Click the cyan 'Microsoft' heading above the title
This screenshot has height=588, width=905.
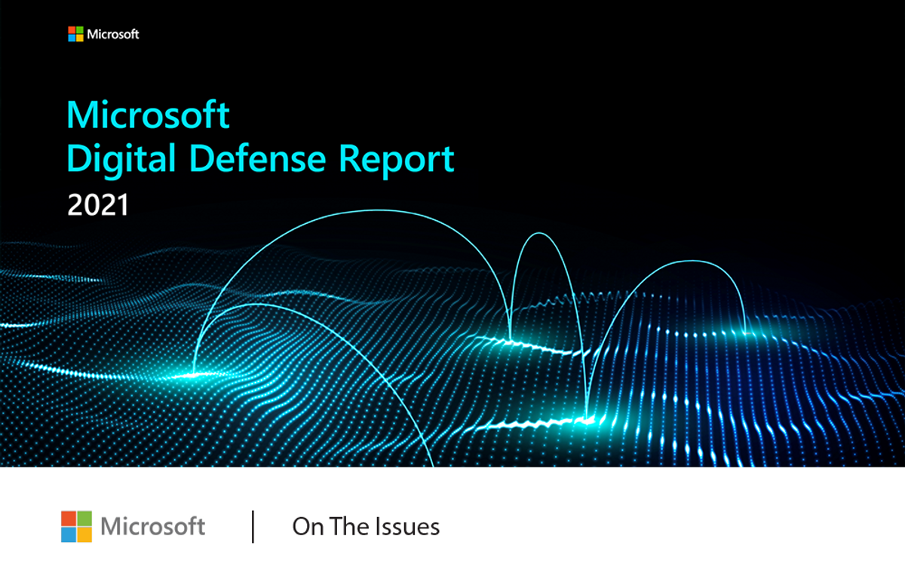tap(149, 115)
